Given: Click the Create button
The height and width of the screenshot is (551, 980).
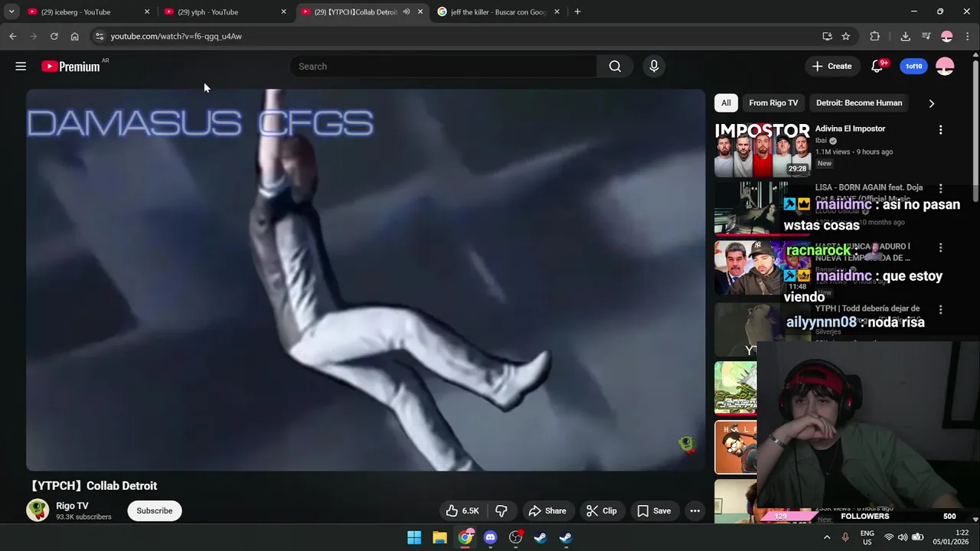Looking at the screenshot, I should point(831,67).
